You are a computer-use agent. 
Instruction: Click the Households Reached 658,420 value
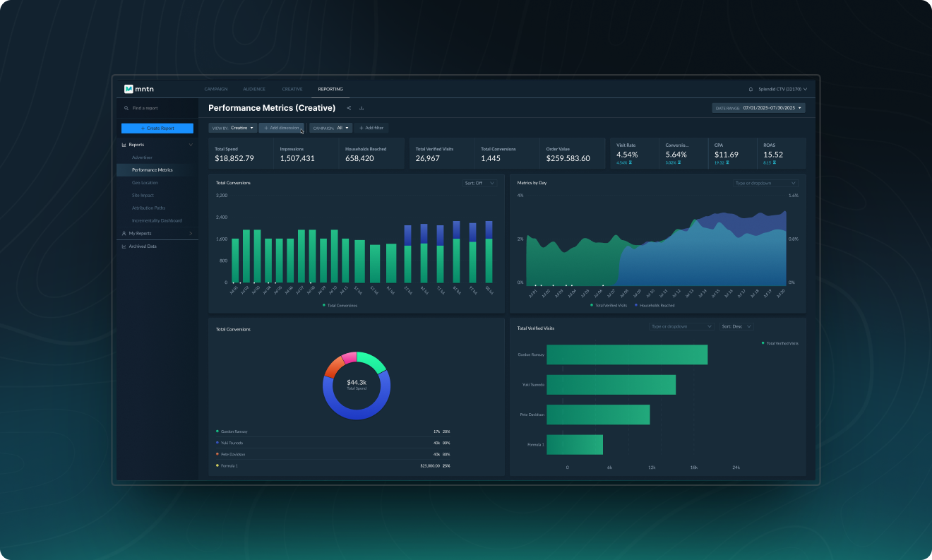tap(359, 158)
